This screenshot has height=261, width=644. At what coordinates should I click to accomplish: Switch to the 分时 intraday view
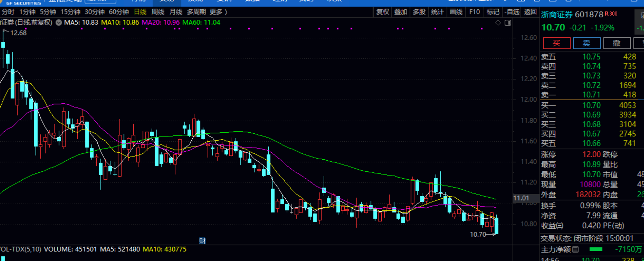8,12
